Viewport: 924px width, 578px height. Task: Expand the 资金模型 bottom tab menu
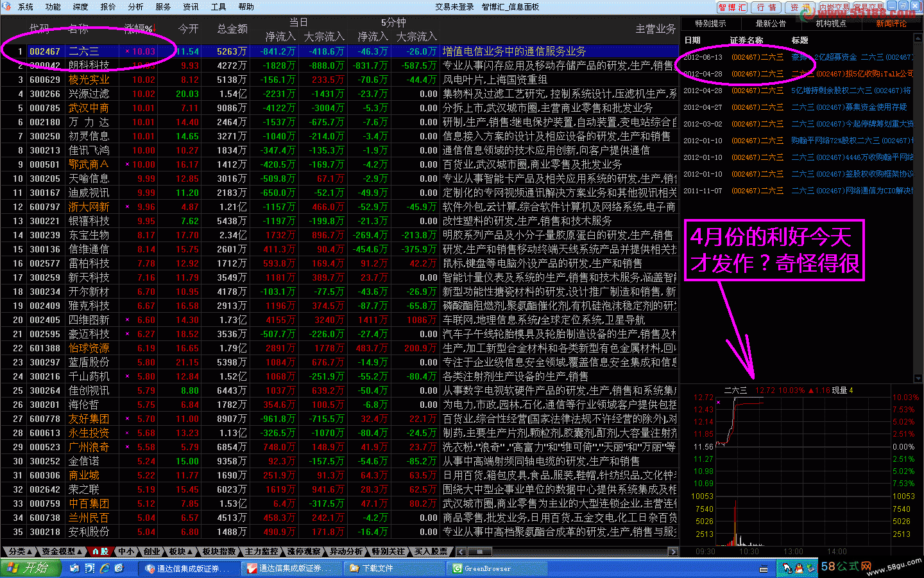(62, 552)
